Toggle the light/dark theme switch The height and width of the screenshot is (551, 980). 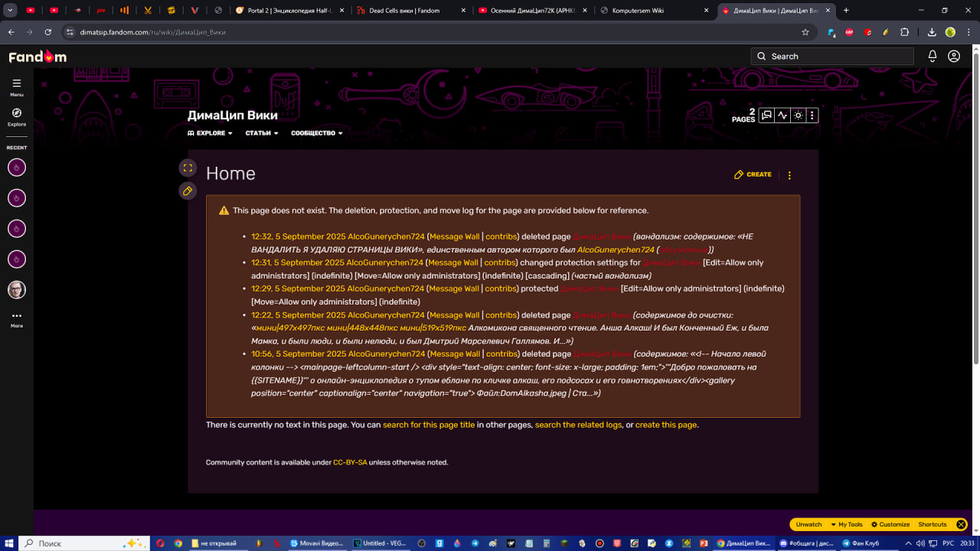click(x=798, y=116)
